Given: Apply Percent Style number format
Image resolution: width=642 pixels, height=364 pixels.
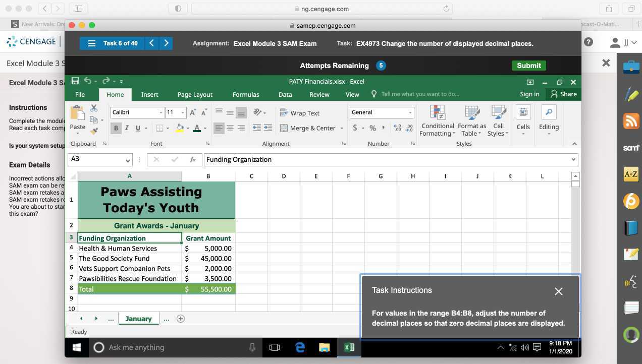Looking at the screenshot, I should 372,128.
